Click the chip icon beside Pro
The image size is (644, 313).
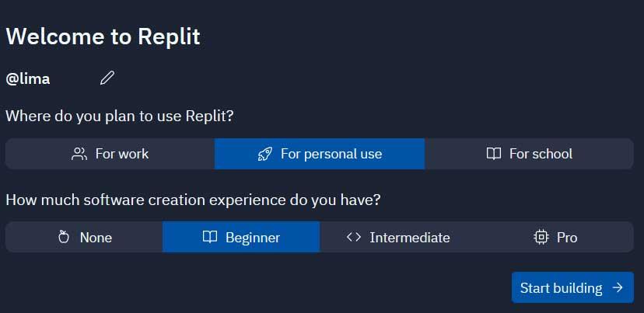(x=541, y=237)
